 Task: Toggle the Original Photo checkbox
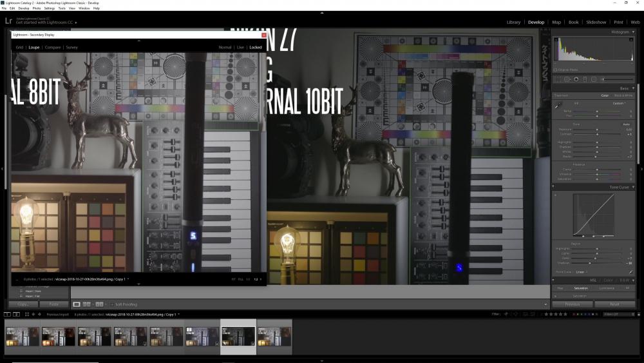(556, 70)
